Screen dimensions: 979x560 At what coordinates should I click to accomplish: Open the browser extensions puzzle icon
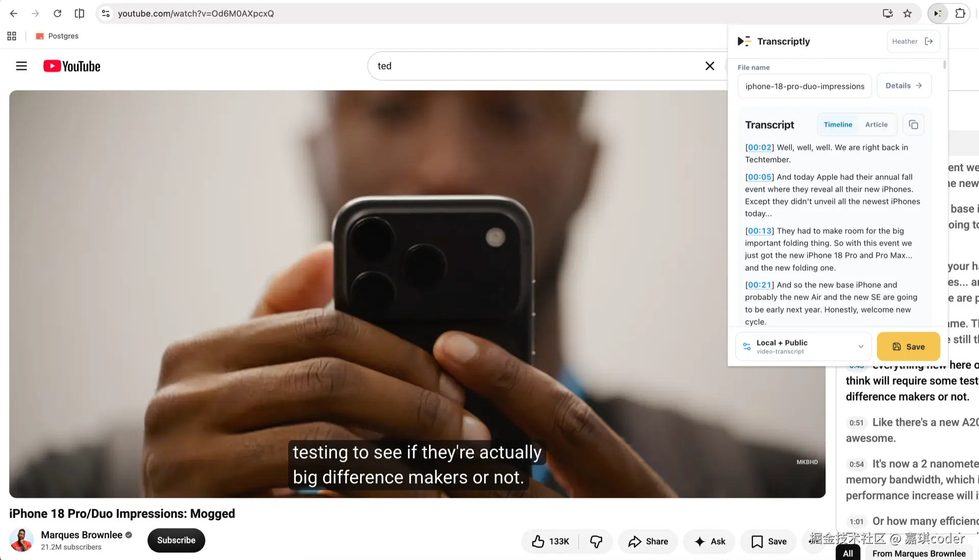coord(960,14)
